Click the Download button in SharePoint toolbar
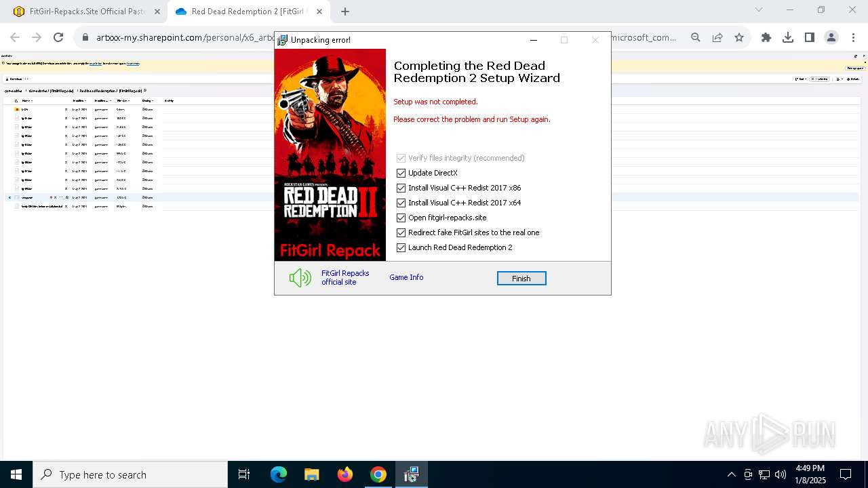The height and width of the screenshot is (488, 868). pos(14,79)
